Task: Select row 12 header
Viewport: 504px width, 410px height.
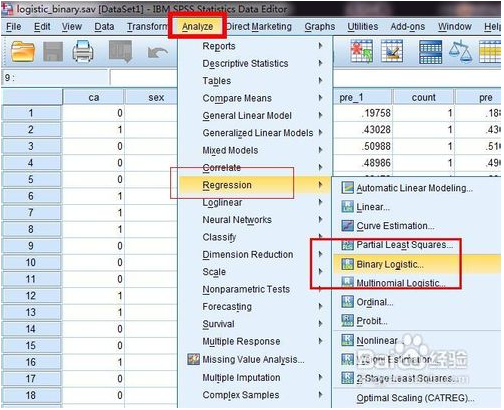Action: [31, 296]
